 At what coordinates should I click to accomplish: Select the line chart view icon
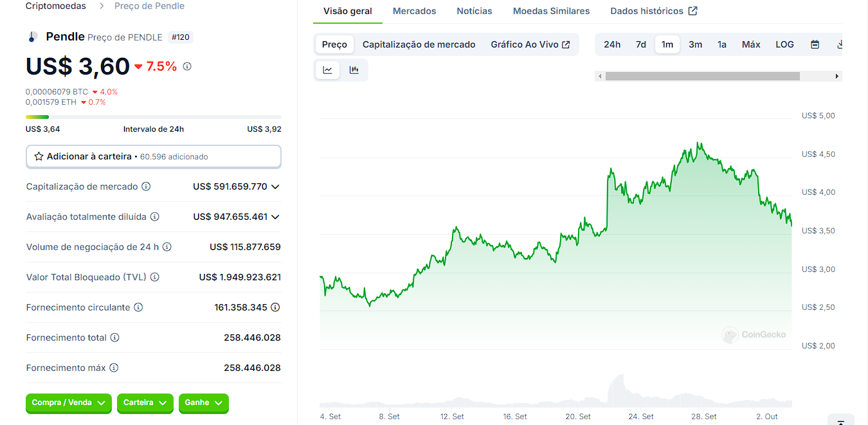327,69
